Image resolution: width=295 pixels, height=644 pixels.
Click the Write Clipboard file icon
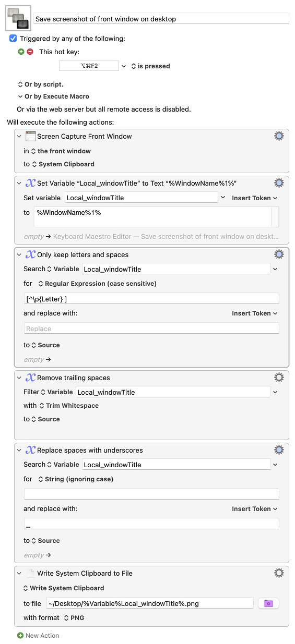pyautogui.click(x=31, y=573)
